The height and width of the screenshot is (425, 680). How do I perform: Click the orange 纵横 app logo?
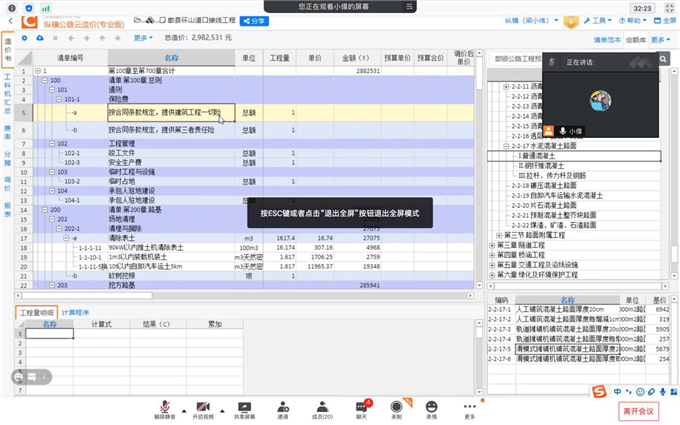coord(29,21)
